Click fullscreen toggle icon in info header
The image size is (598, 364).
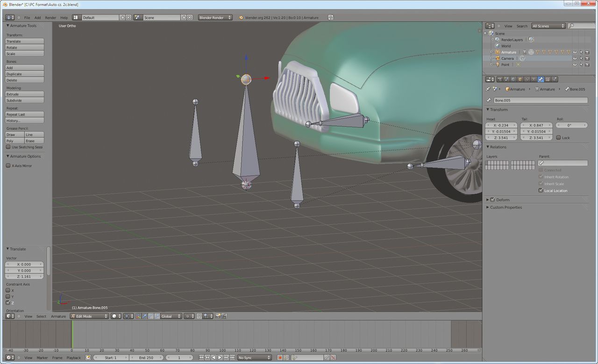coord(331,17)
